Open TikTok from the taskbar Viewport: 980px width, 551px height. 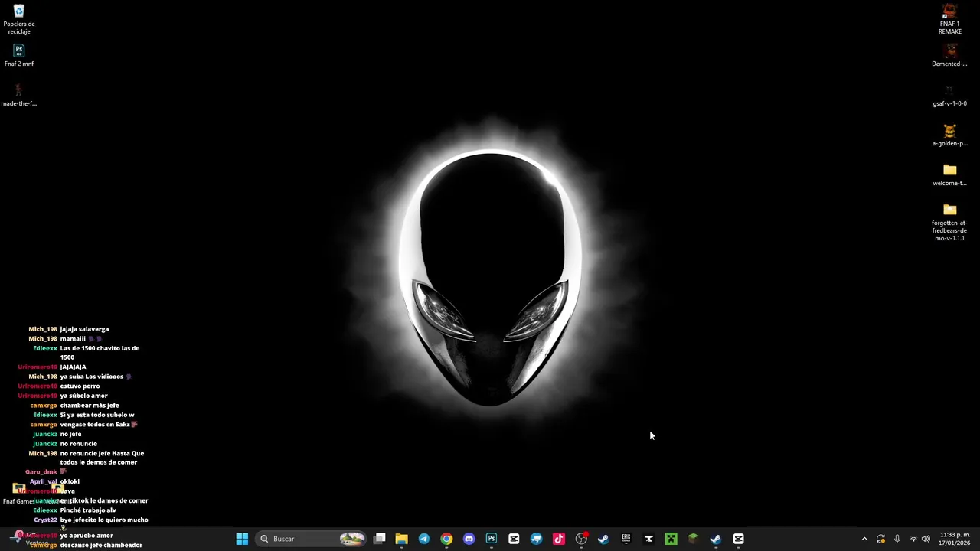click(559, 539)
